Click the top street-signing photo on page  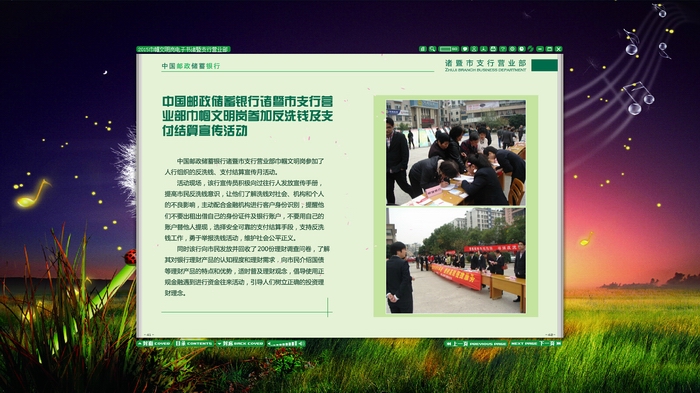(456, 153)
